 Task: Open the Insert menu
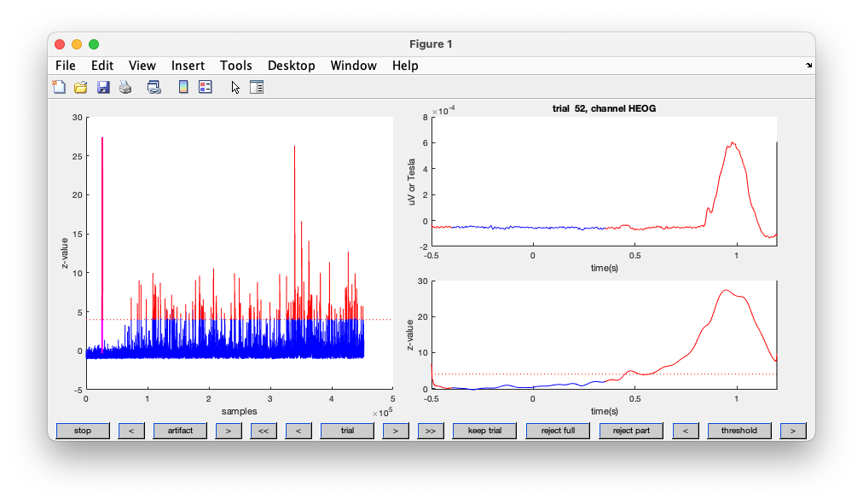[x=188, y=66]
